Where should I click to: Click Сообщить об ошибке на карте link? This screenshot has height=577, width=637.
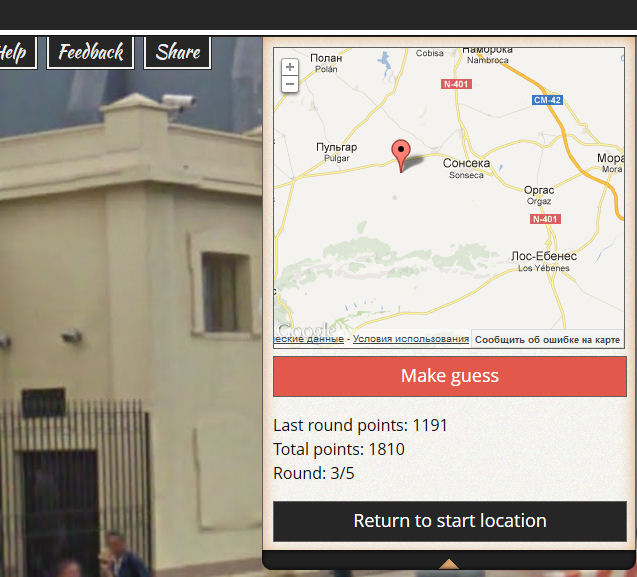(547, 340)
